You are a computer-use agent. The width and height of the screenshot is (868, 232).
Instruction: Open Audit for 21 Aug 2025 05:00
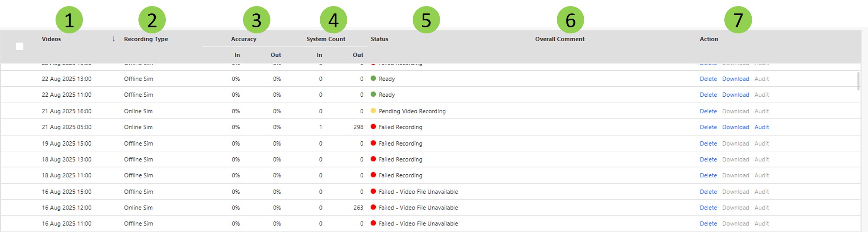tap(761, 127)
